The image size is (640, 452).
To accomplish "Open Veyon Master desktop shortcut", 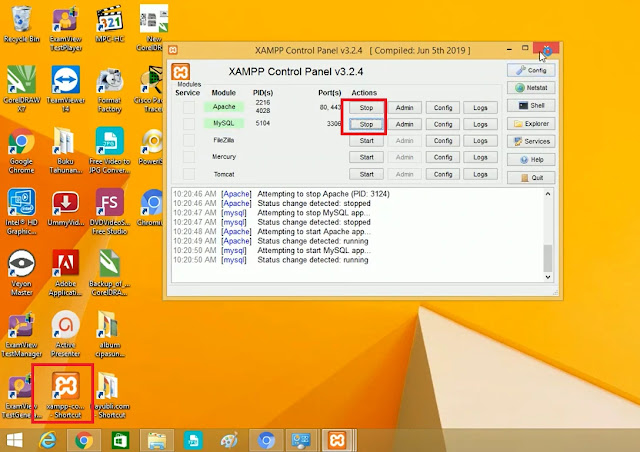I will point(21,273).
